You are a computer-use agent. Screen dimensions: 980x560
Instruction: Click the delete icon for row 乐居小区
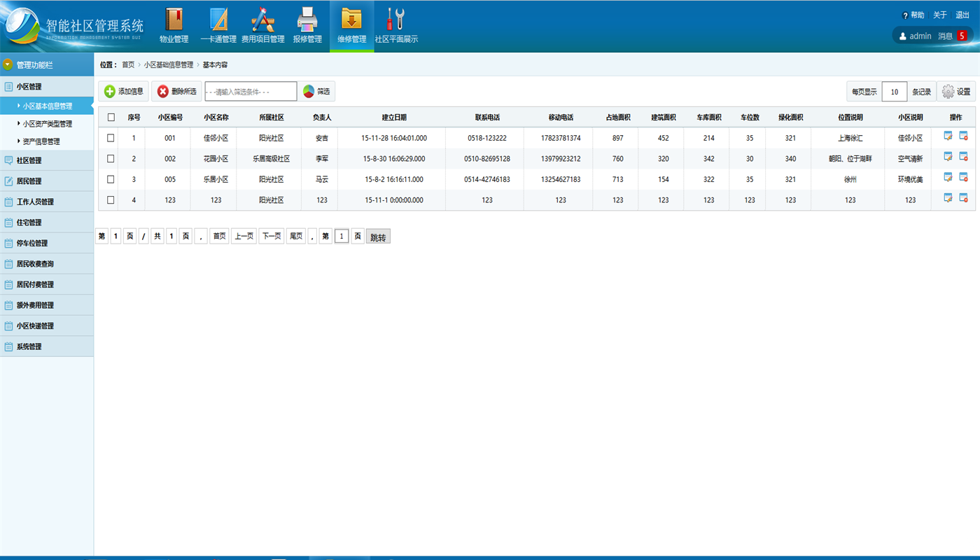point(963,177)
